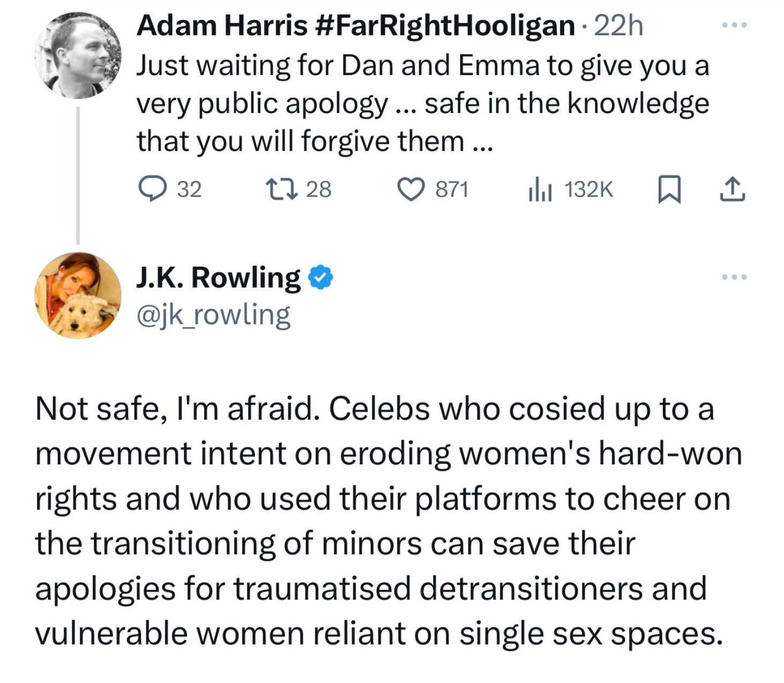Click the reply speech bubble icon
784x683 pixels.
coord(152,189)
